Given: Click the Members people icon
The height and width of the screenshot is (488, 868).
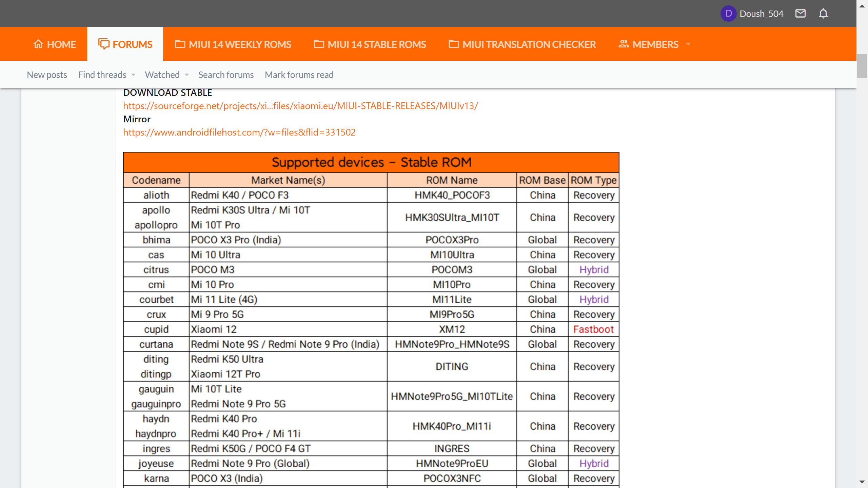Looking at the screenshot, I should [624, 44].
